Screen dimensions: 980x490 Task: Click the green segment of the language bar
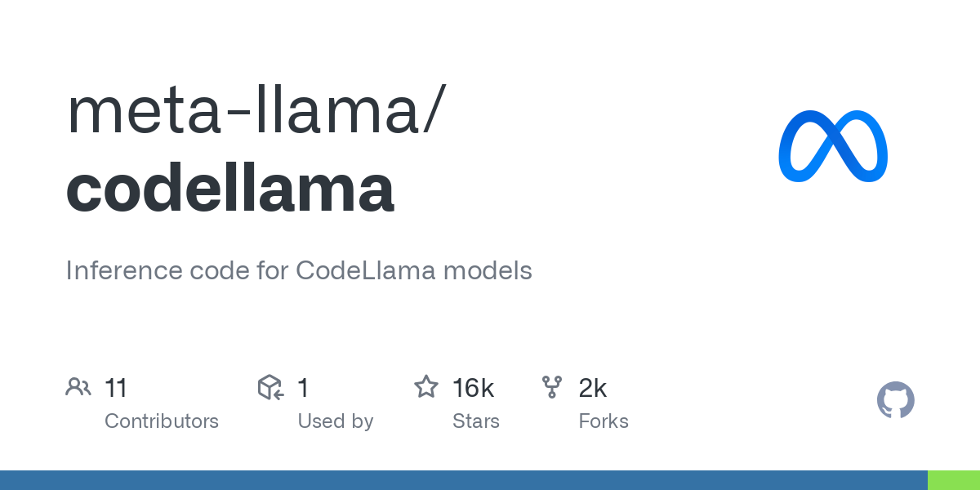[954, 480]
